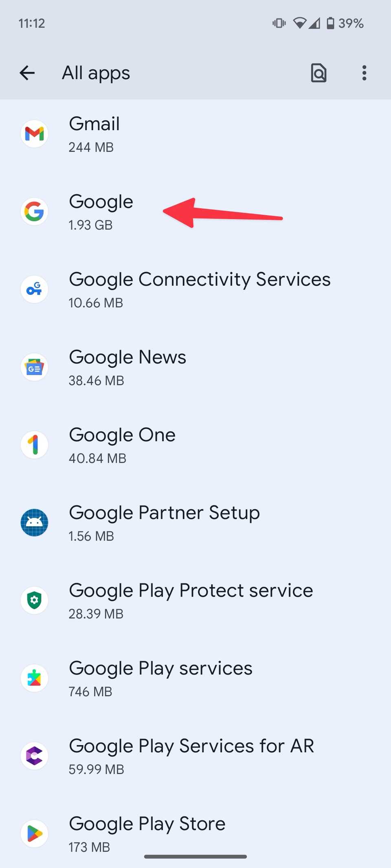Open the search apps icon

coord(319,73)
